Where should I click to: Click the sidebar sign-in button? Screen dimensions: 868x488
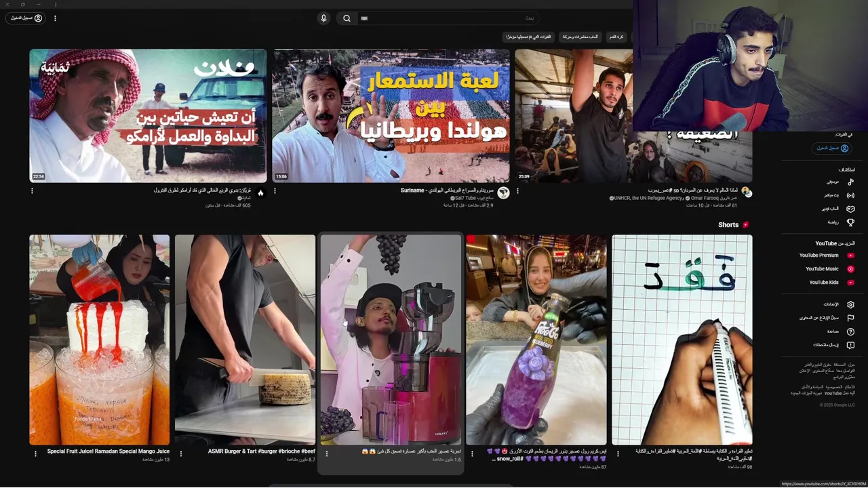(831, 148)
